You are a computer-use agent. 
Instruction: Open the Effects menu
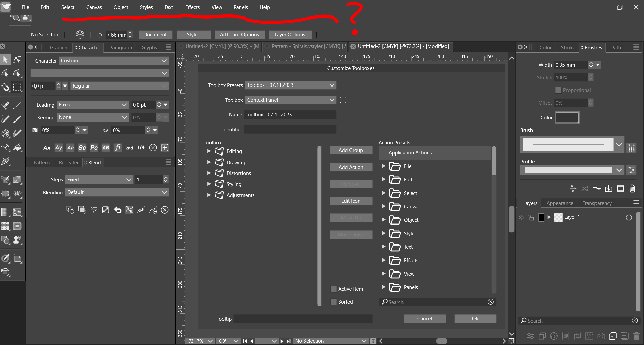[192, 7]
